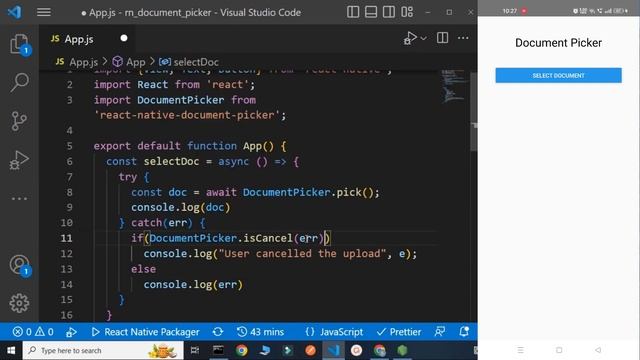
Task: Expand run button dropdown arrow
Action: (x=424, y=38)
